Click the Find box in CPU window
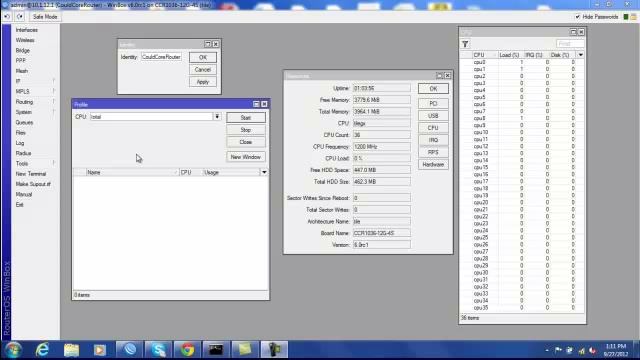 570,44
